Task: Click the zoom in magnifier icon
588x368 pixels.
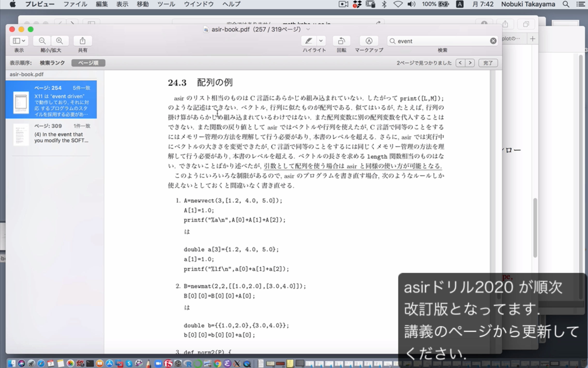Action: [x=59, y=41]
